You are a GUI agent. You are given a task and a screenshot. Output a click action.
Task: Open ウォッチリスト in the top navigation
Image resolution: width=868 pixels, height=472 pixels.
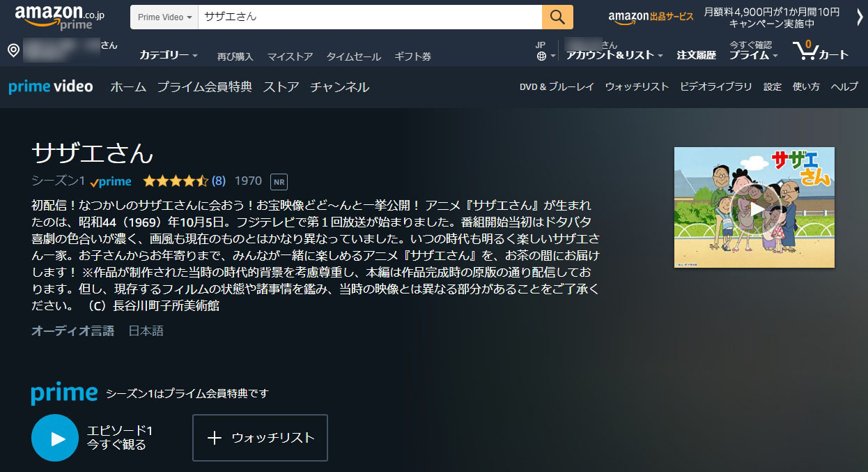(637, 87)
